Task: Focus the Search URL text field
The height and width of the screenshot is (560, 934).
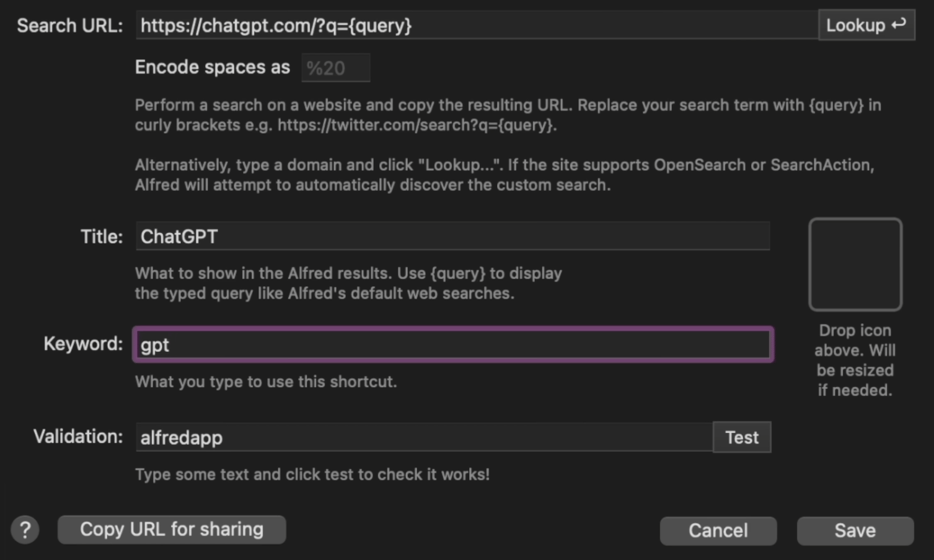Action: pos(477,25)
